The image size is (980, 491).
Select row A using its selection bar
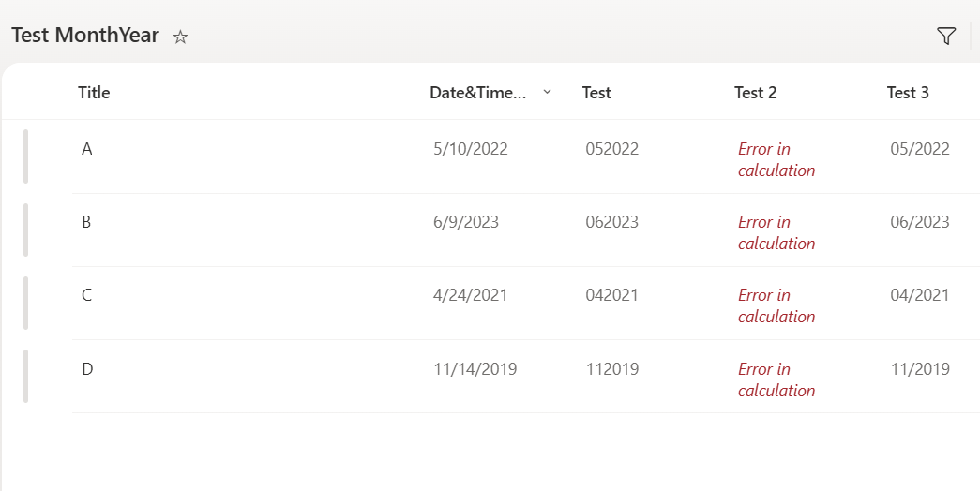[25, 156]
